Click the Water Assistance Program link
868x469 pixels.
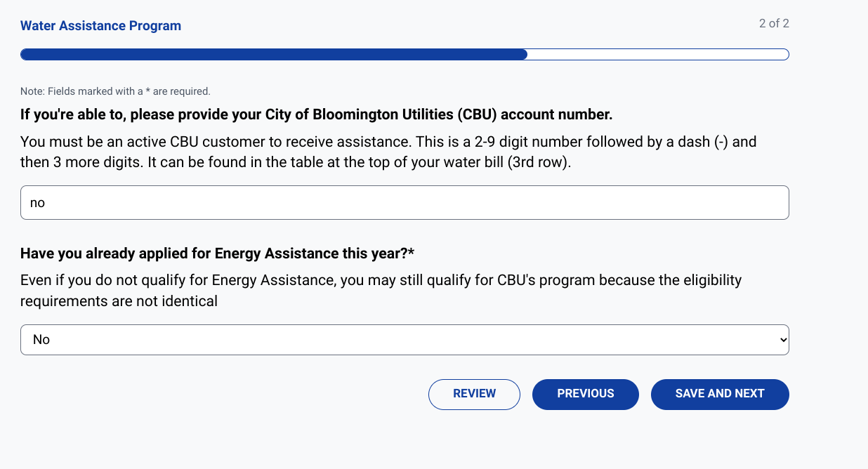point(100,25)
